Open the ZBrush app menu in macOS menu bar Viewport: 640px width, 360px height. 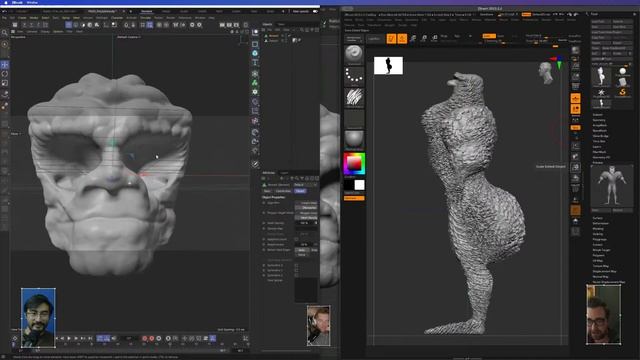17,2
